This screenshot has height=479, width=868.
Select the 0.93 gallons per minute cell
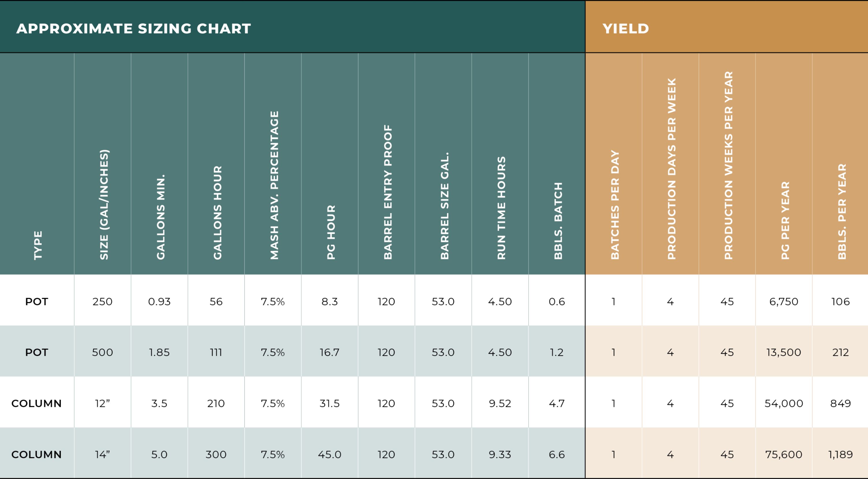tap(159, 302)
